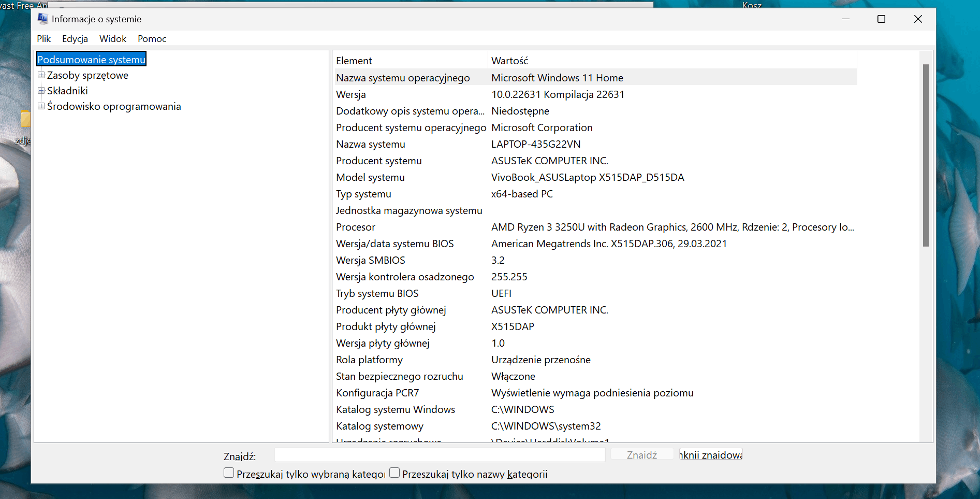Image resolution: width=980 pixels, height=499 pixels.
Task: Expand the Składniki node
Action: (41, 91)
